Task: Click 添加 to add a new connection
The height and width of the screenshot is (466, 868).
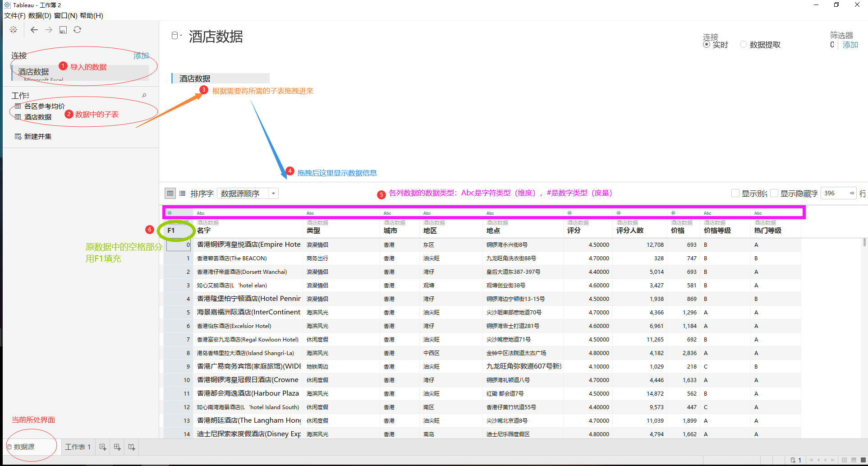Action: click(x=141, y=55)
